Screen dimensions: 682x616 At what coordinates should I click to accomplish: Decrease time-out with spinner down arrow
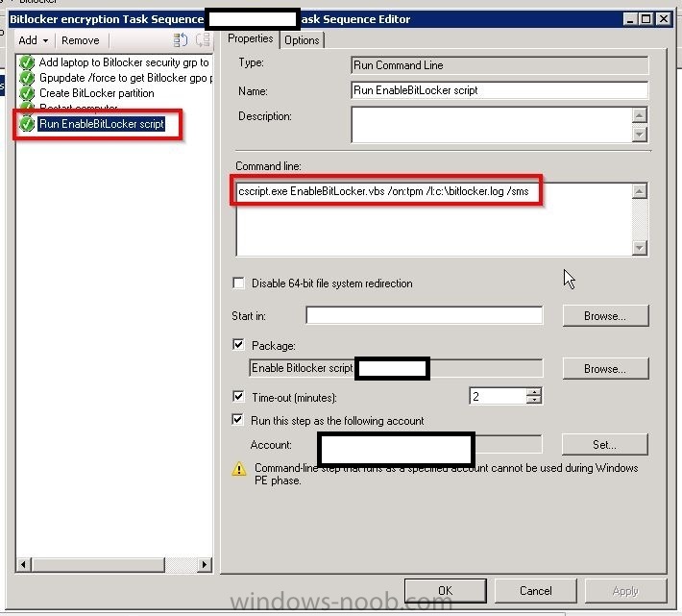534,401
